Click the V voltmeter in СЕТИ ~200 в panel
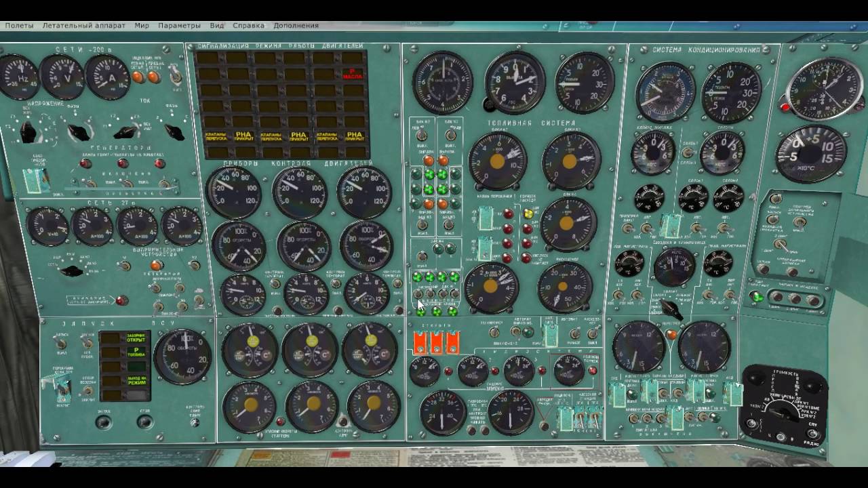868x488 pixels. click(x=61, y=77)
